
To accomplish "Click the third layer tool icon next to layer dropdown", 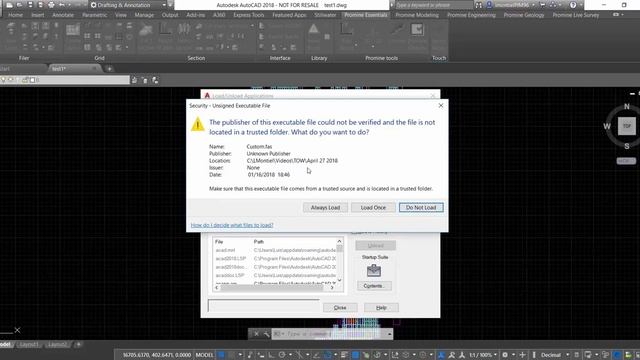I will 155,80.
